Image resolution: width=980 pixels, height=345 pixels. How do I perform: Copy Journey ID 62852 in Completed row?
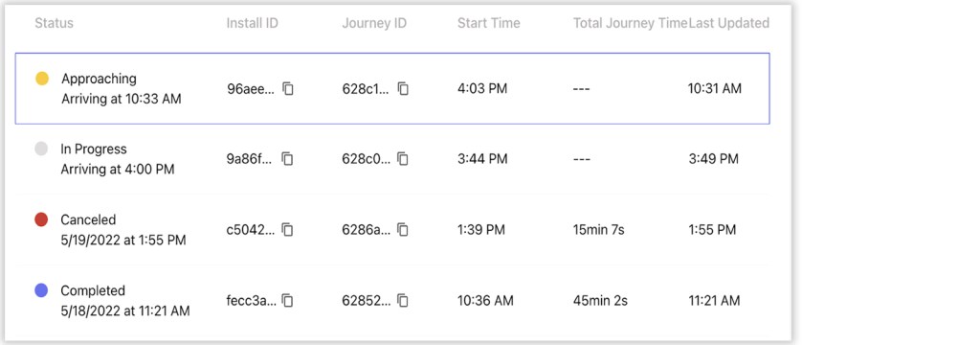tap(403, 301)
